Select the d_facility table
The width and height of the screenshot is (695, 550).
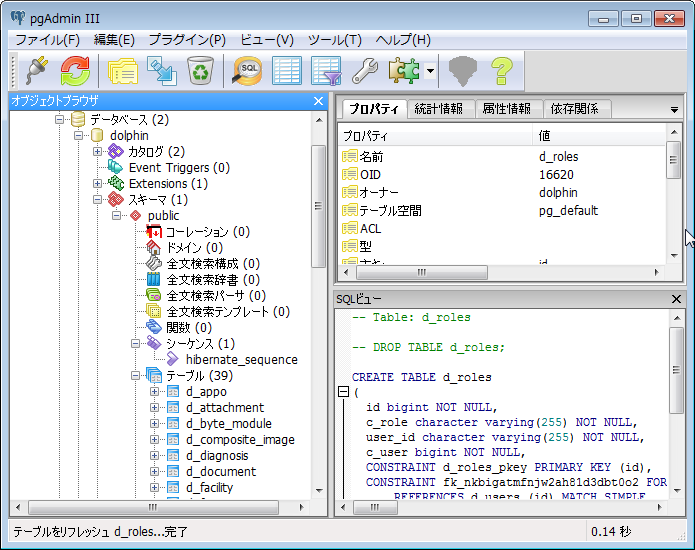pos(209,488)
